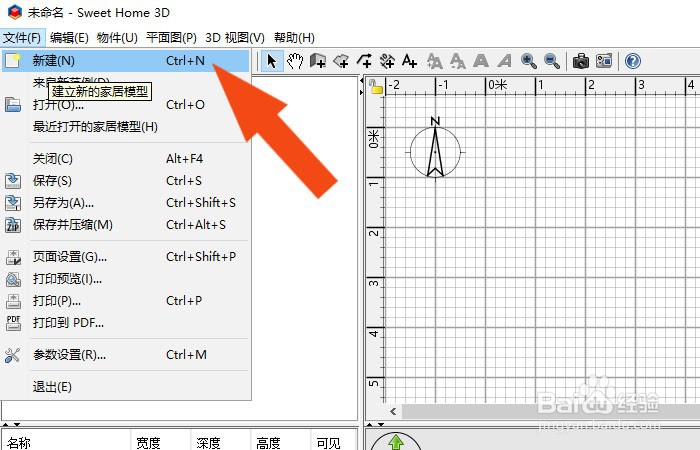Choose 打印(P)... menu entry
Image resolution: width=700 pixels, height=450 pixels.
[x=125, y=301]
